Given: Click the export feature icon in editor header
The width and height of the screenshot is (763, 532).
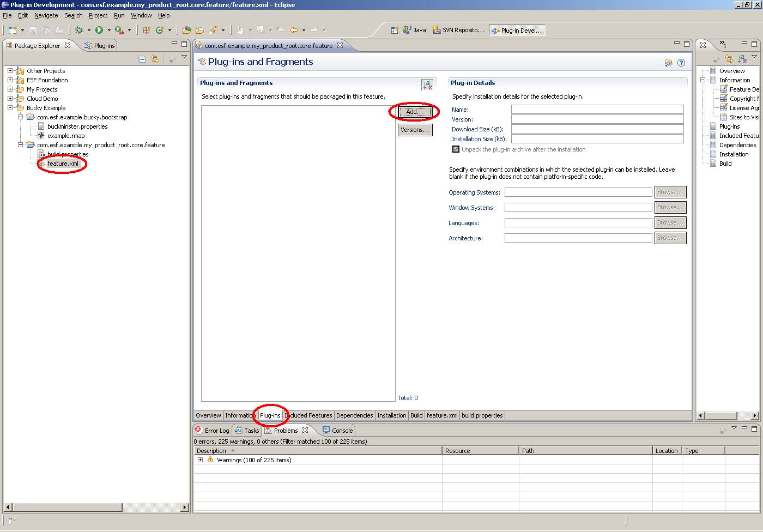Looking at the screenshot, I should tap(669, 63).
